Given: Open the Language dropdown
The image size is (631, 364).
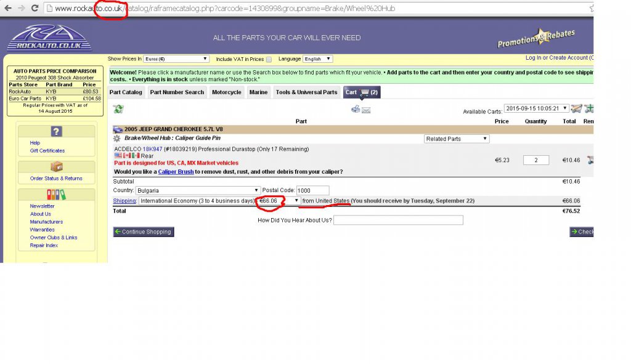Looking at the screenshot, I should tap(317, 59).
